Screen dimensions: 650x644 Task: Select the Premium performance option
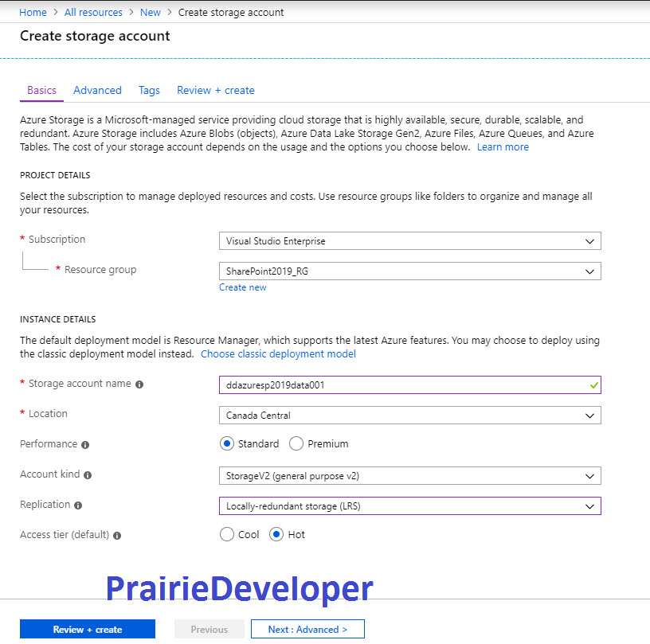[296, 443]
